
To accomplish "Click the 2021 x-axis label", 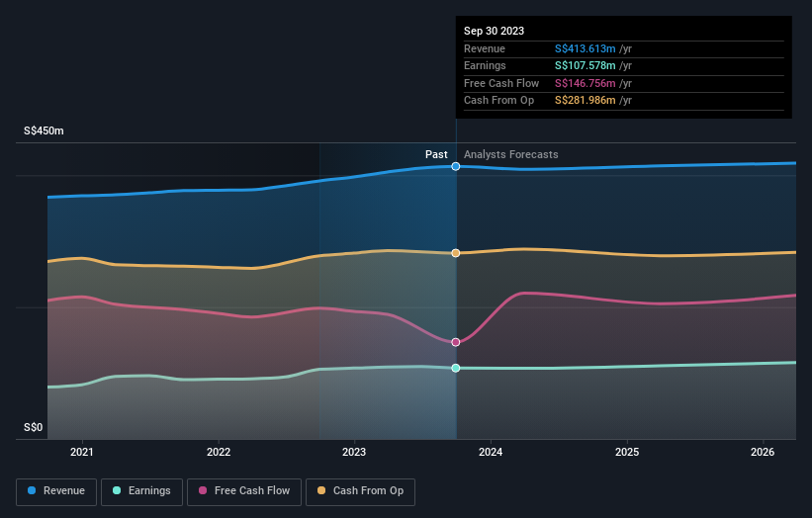I will coord(82,452).
